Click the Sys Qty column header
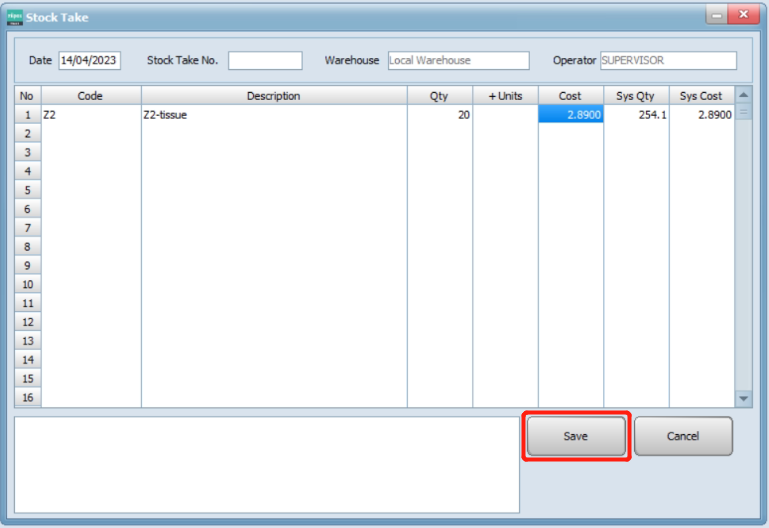The image size is (769, 528). coord(636,96)
